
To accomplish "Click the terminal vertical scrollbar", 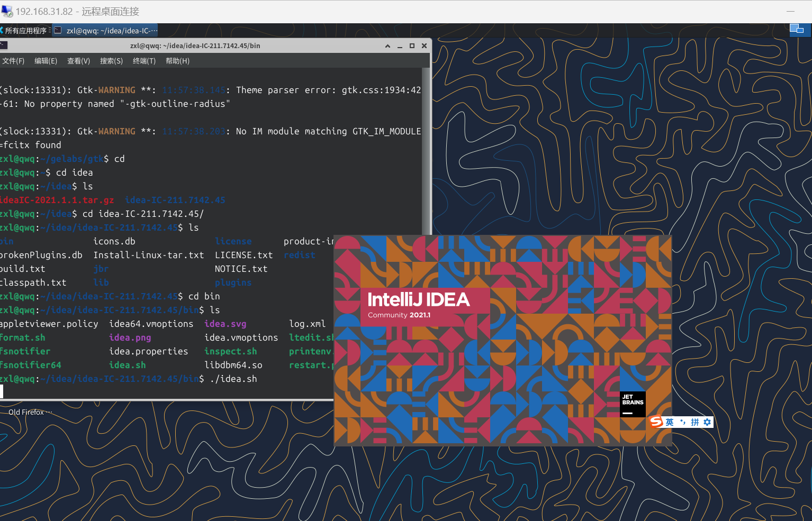I will pos(426,151).
